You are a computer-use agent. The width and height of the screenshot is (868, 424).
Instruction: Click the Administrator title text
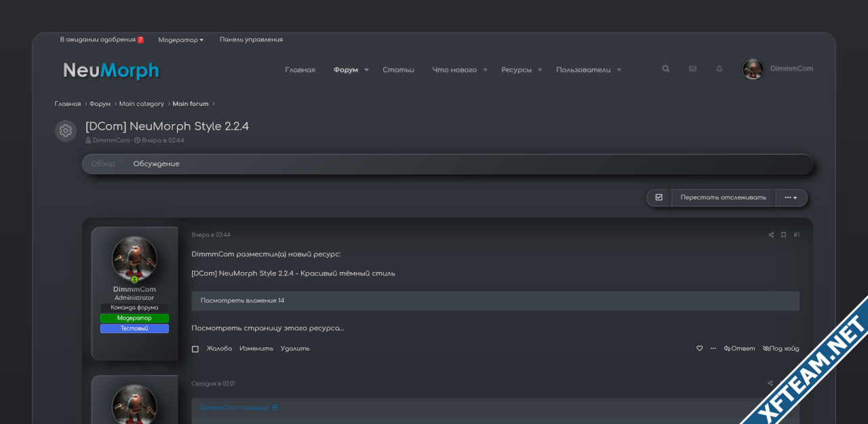click(x=134, y=298)
